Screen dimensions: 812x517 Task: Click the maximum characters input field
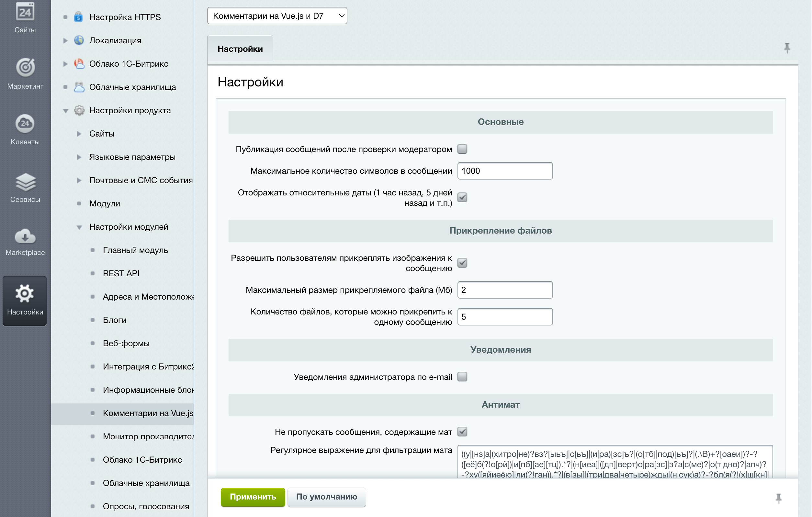click(x=504, y=171)
